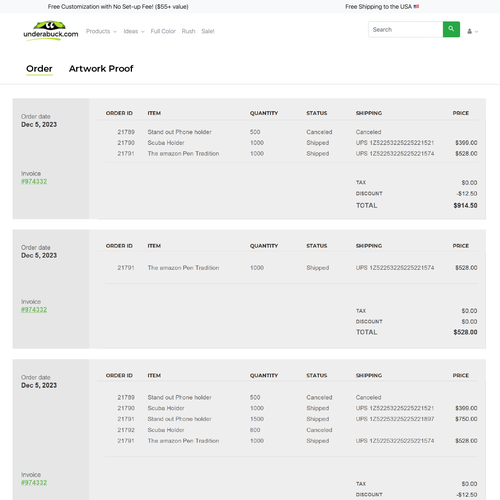Open invoice #974332 in first order card
Image resolution: width=500 pixels, height=500 pixels.
coord(34,182)
